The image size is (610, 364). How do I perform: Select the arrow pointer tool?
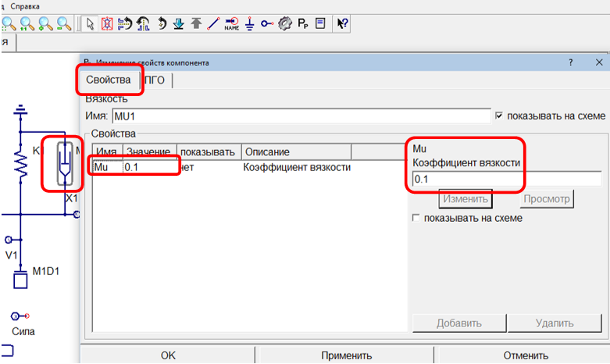(90, 23)
